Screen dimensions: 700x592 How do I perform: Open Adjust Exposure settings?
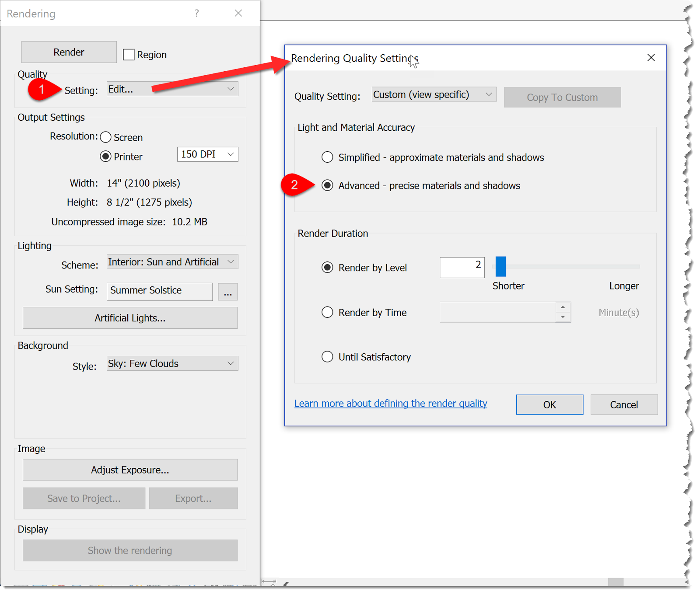(130, 470)
